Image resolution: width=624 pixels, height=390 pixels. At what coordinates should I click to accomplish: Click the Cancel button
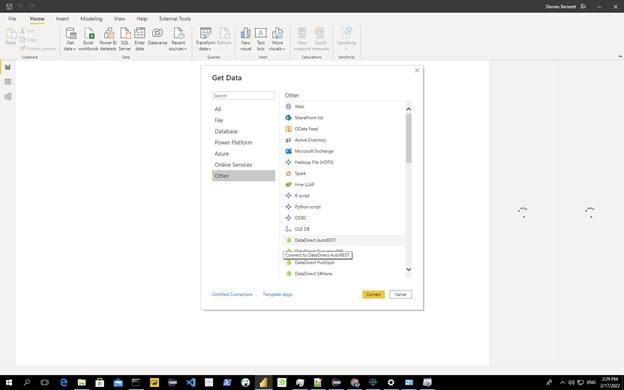click(400, 294)
